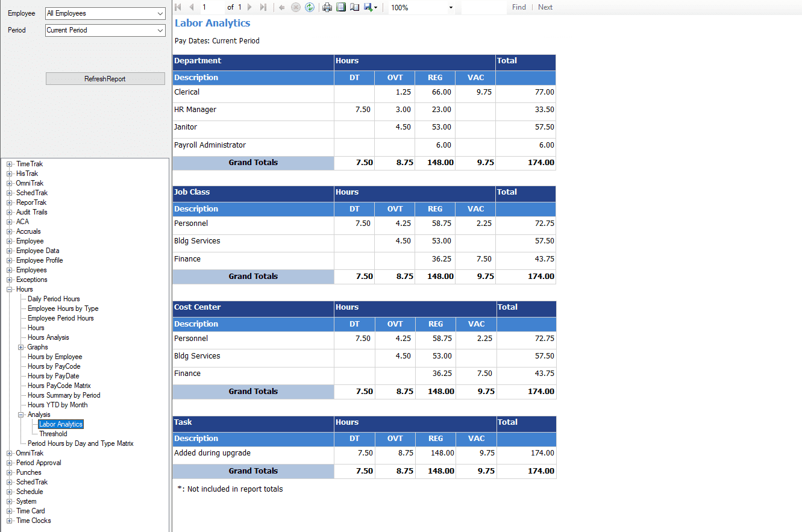Screen dimensions: 802x532
Task: Click back to parent report arrow
Action: (x=281, y=7)
